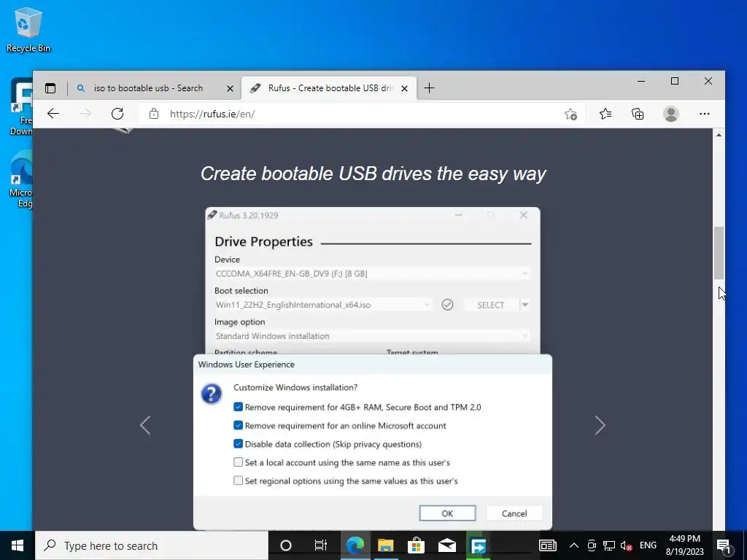Open a new browser tab with plus
The height and width of the screenshot is (560, 747).
(429, 88)
